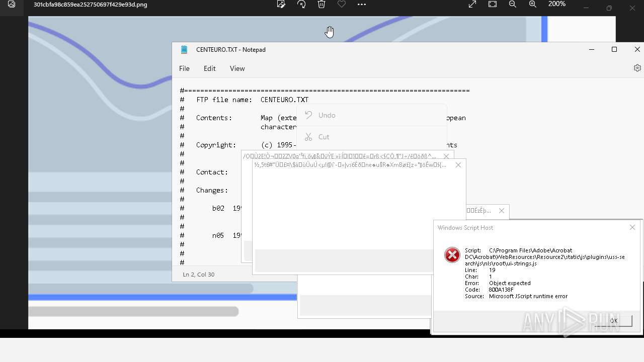Click the 'Source: Microsoft JScript runtime error' line
644x362 pixels.
pyautogui.click(x=516, y=296)
